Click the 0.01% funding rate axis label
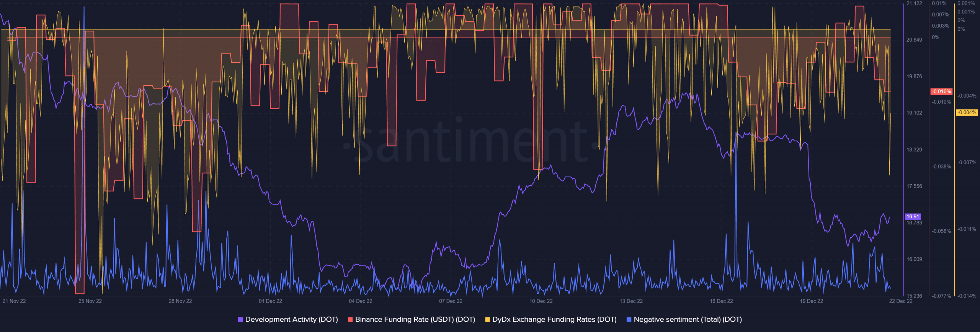 pos(939,3)
